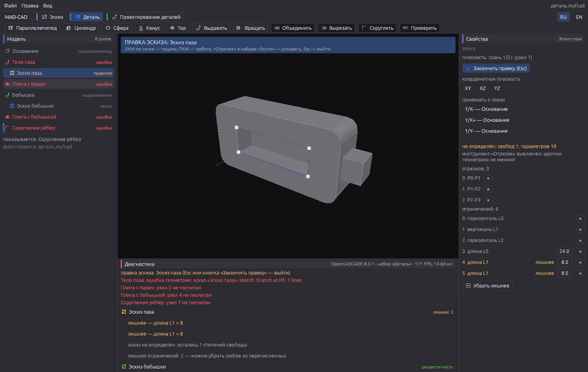This screenshot has width=588, height=372.
Task: Choose the XZ coordinate plane
Action: (483, 88)
